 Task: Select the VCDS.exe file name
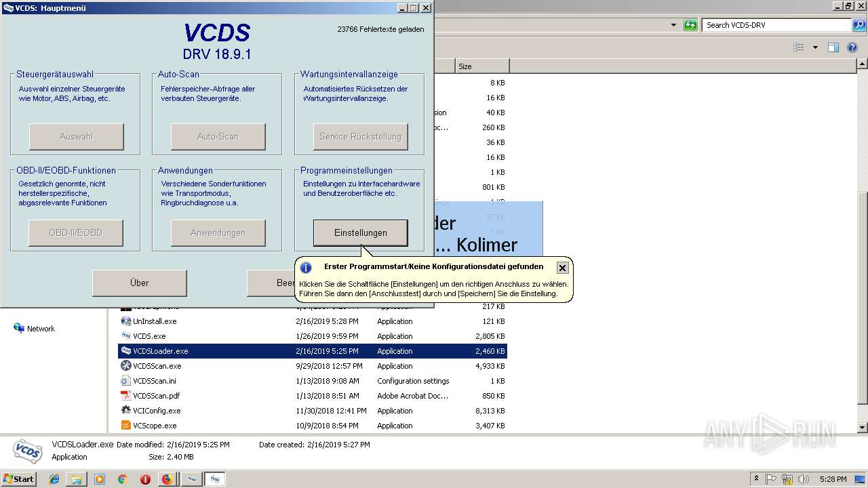(149, 336)
